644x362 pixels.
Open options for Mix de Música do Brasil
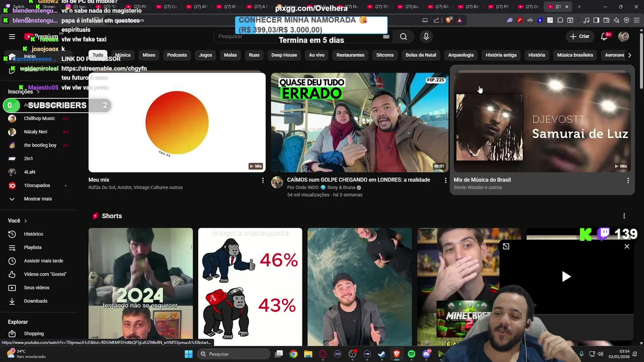[628, 180]
